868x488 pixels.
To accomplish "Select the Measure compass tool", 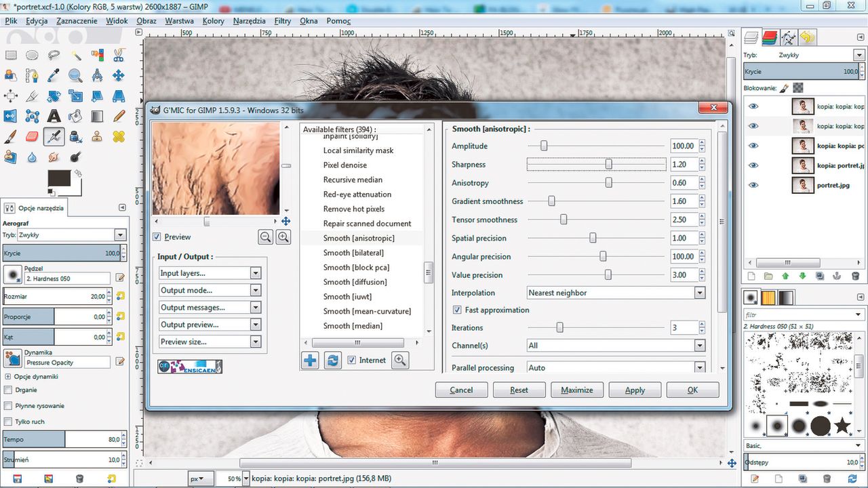I will (x=97, y=75).
